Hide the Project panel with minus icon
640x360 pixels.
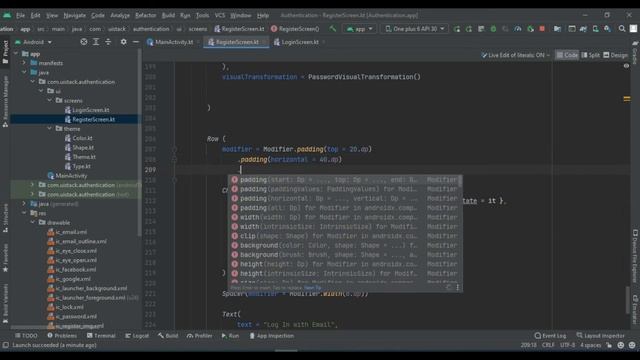click(x=136, y=42)
